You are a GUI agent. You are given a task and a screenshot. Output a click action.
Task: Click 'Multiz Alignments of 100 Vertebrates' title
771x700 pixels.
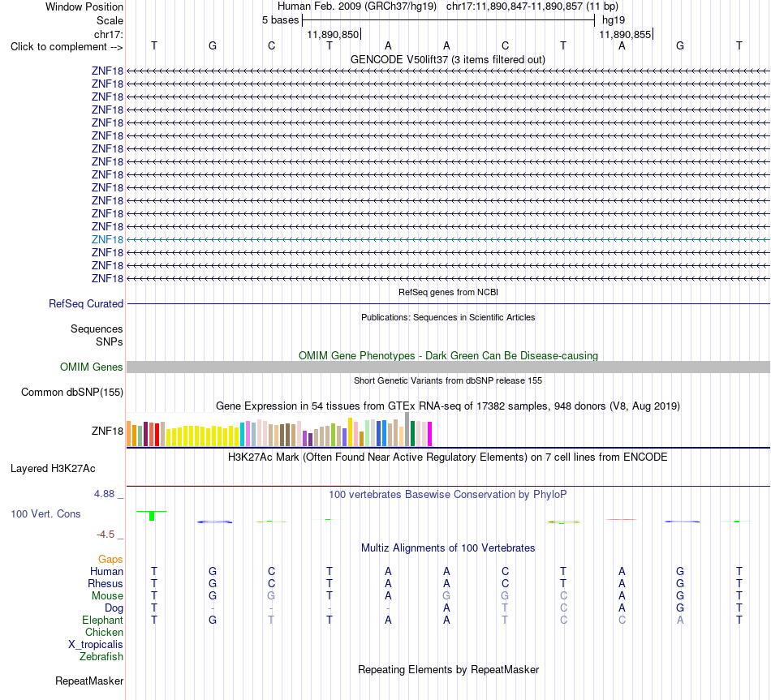[x=448, y=548]
